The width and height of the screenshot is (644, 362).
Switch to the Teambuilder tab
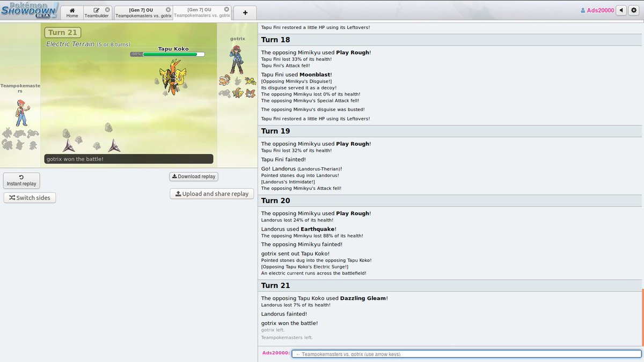(x=97, y=12)
